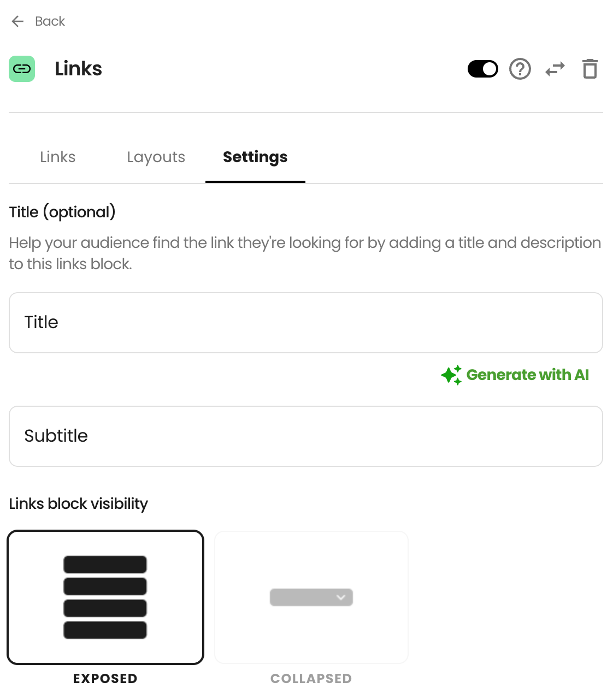The width and height of the screenshot is (613, 700).
Task: Click into the Title input field
Action: (x=306, y=323)
